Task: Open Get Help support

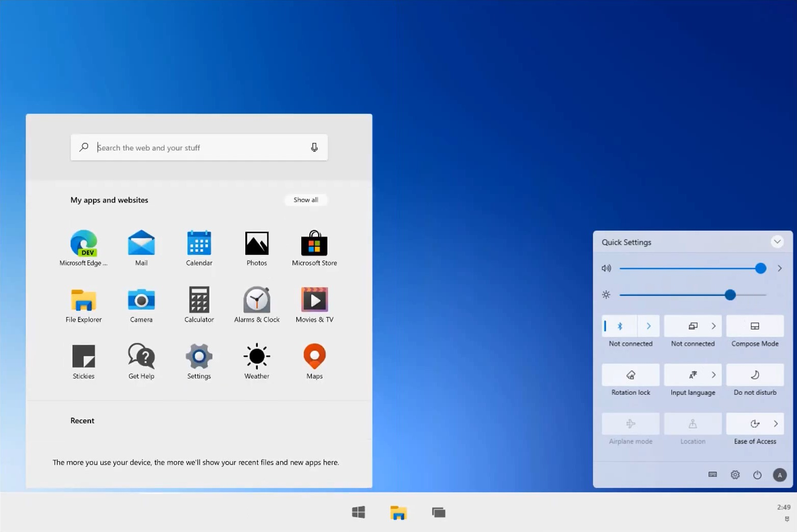Action: pyautogui.click(x=141, y=357)
